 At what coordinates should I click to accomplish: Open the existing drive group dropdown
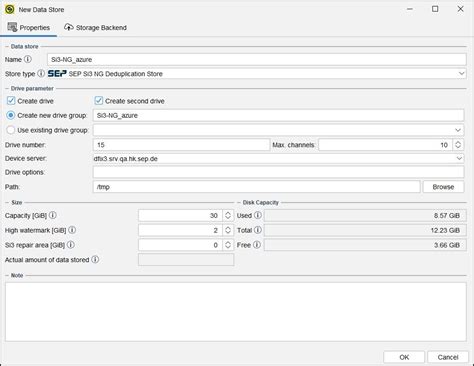pyautogui.click(x=458, y=130)
